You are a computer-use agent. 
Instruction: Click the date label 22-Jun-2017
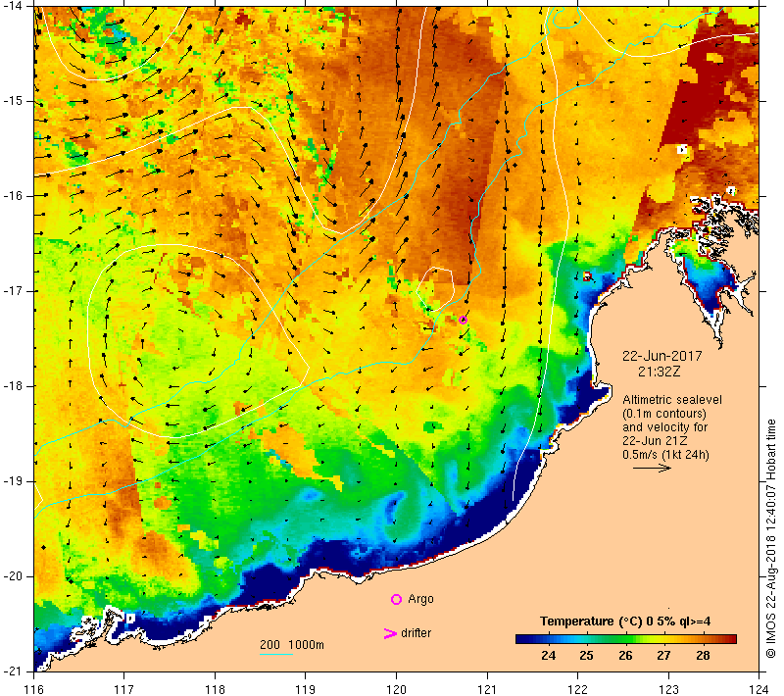(662, 356)
